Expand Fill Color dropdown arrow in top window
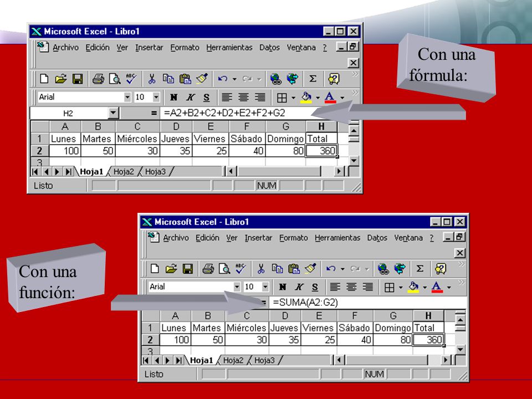This screenshot has height=399, width=532. 318,98
